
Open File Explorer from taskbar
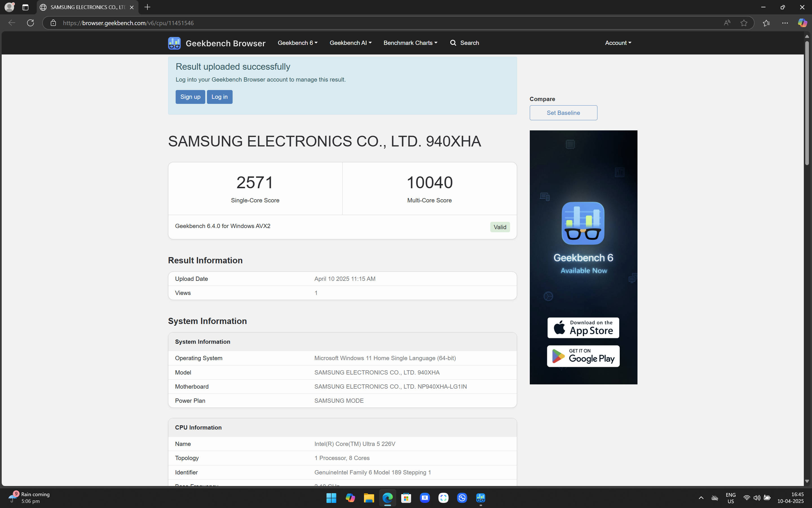point(369,498)
